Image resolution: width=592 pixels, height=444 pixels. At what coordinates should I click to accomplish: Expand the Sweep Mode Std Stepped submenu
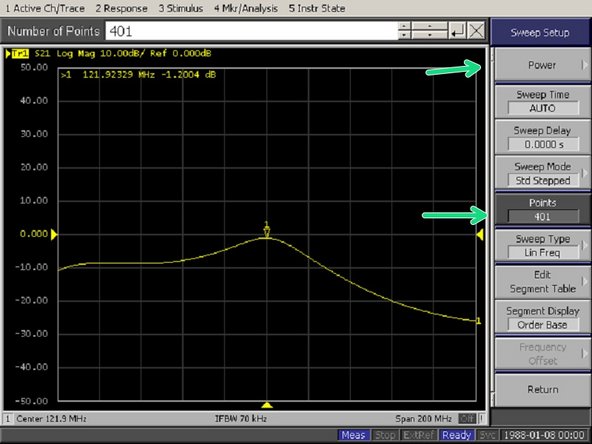point(542,173)
